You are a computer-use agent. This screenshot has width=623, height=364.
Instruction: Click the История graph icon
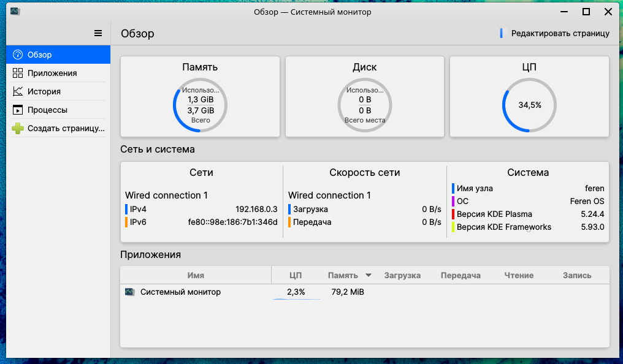tap(17, 91)
